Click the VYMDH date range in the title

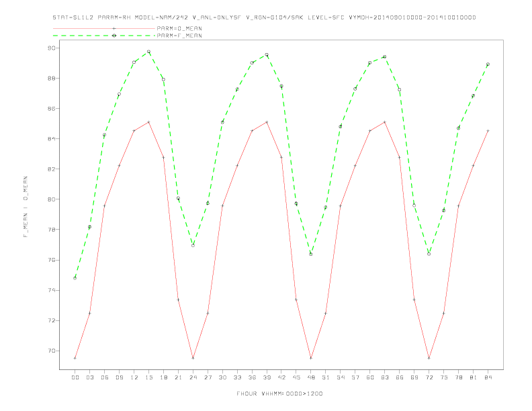coord(412,17)
